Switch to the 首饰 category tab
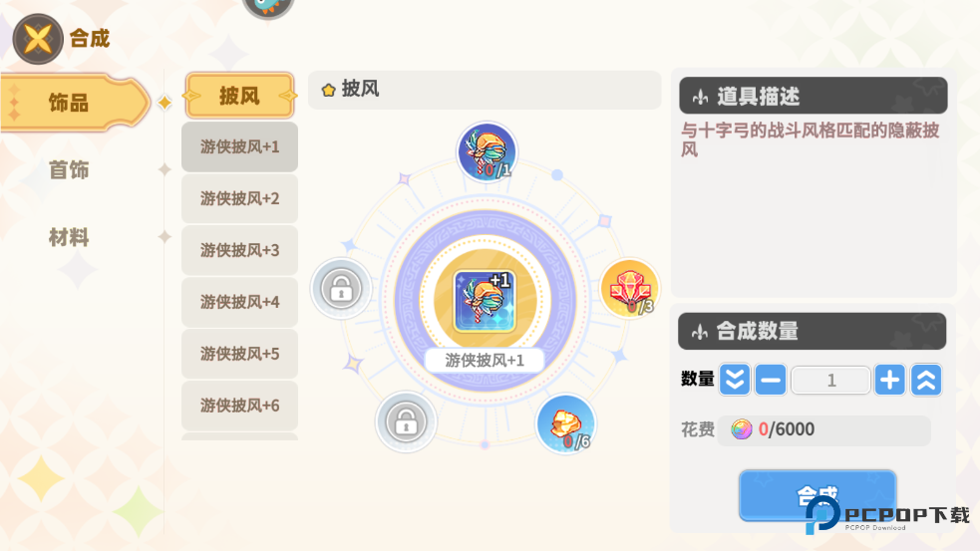 pyautogui.click(x=69, y=170)
